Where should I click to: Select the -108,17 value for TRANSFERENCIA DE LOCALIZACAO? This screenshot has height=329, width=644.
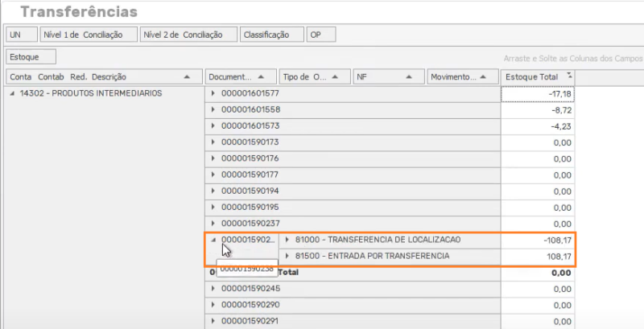[538, 241]
